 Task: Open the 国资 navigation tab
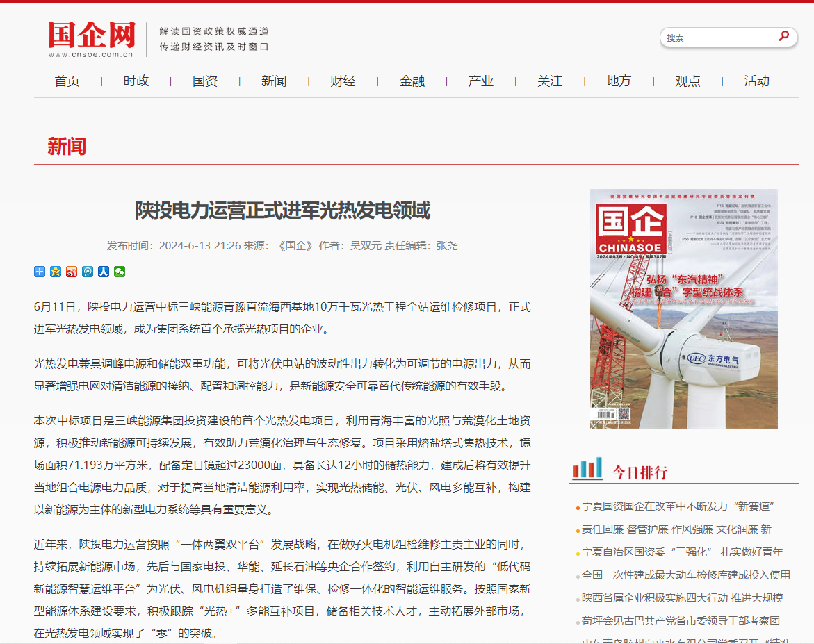click(205, 81)
